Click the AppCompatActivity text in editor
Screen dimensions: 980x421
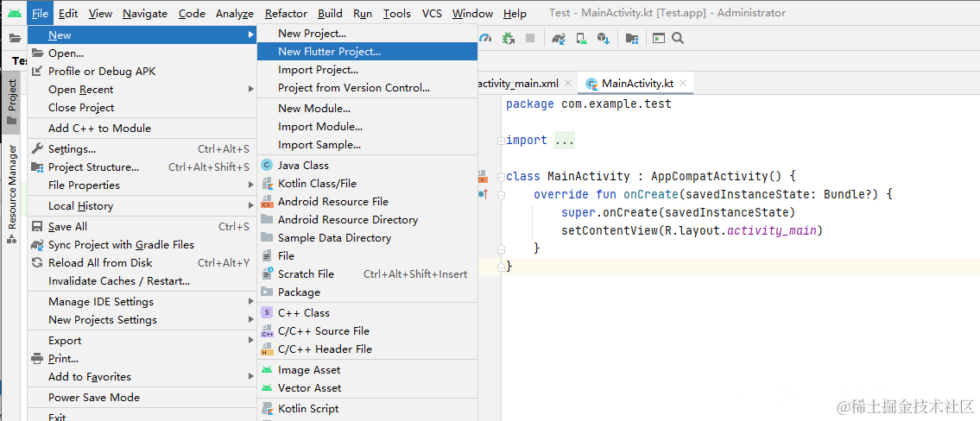(710, 176)
